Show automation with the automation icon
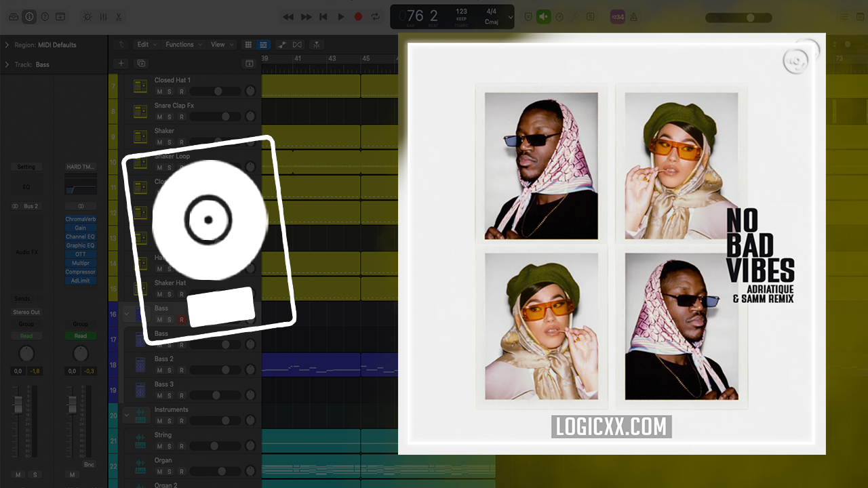The image size is (868, 488). tap(281, 45)
